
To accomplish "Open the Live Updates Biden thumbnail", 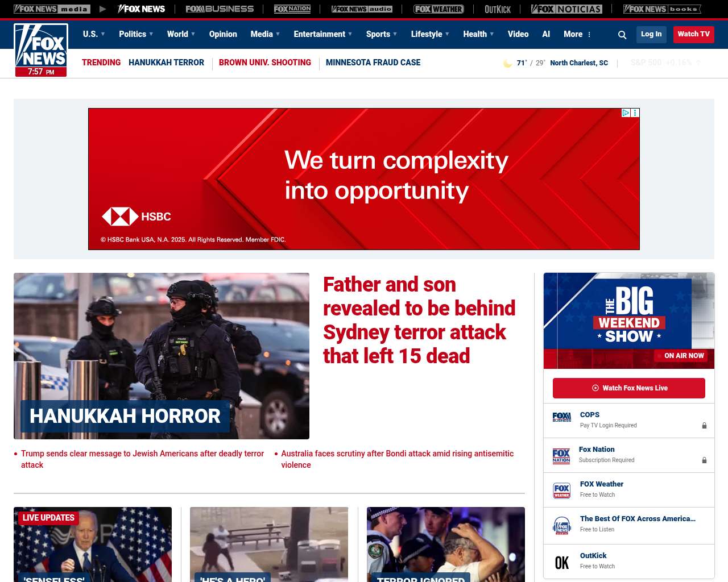I will coord(93,544).
